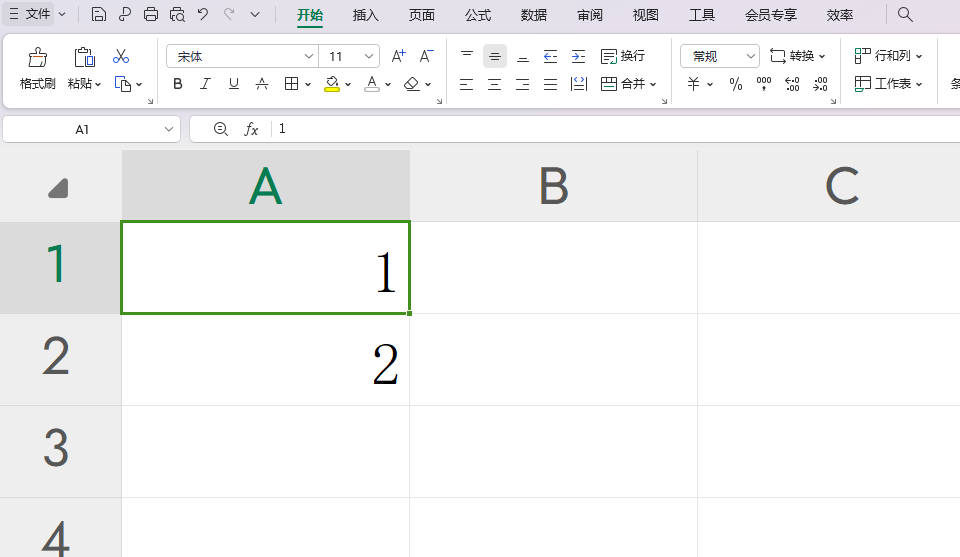Switch to the 数据 tab
Screen dimensions: 960x557
(534, 15)
